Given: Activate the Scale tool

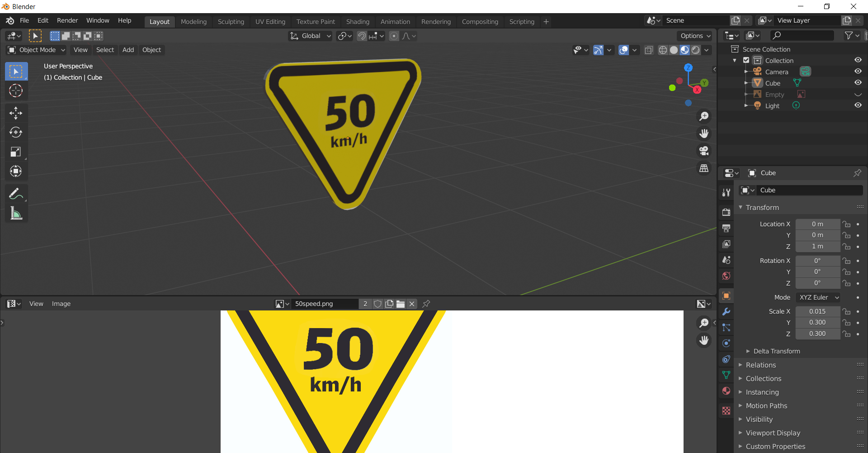Looking at the screenshot, I should [16, 152].
